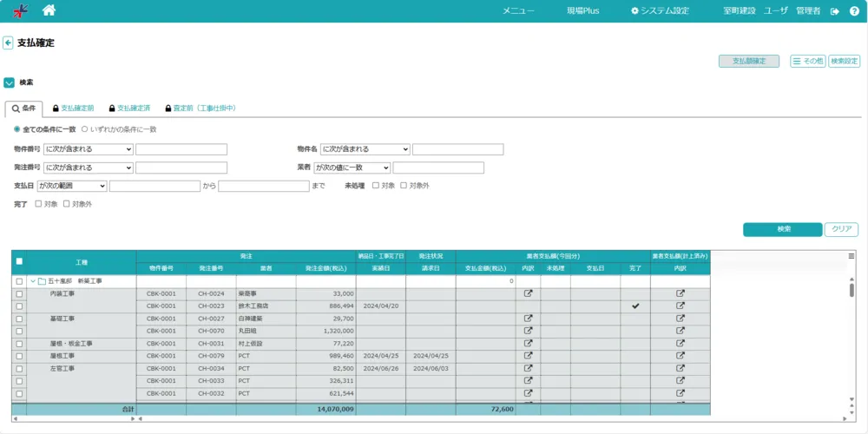Open the 物件番号 condition dropdown
Screen dimensions: 868x434
click(x=89, y=149)
